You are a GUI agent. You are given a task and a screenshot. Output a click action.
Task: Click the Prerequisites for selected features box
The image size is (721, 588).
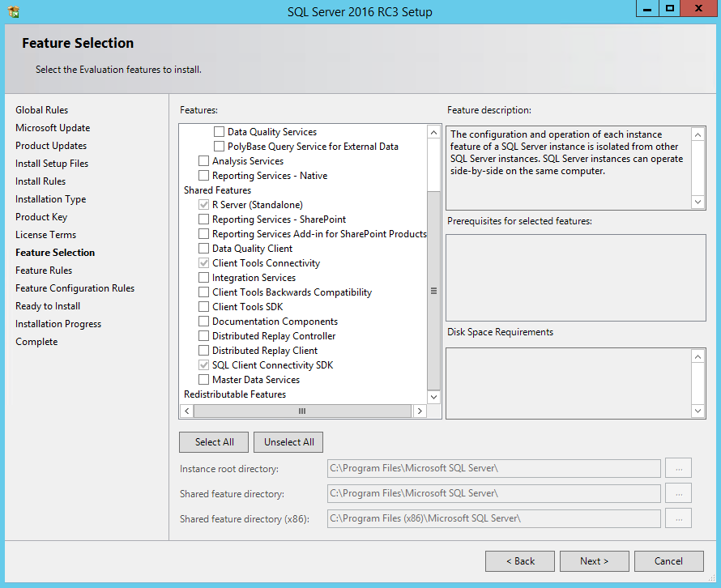[576, 278]
